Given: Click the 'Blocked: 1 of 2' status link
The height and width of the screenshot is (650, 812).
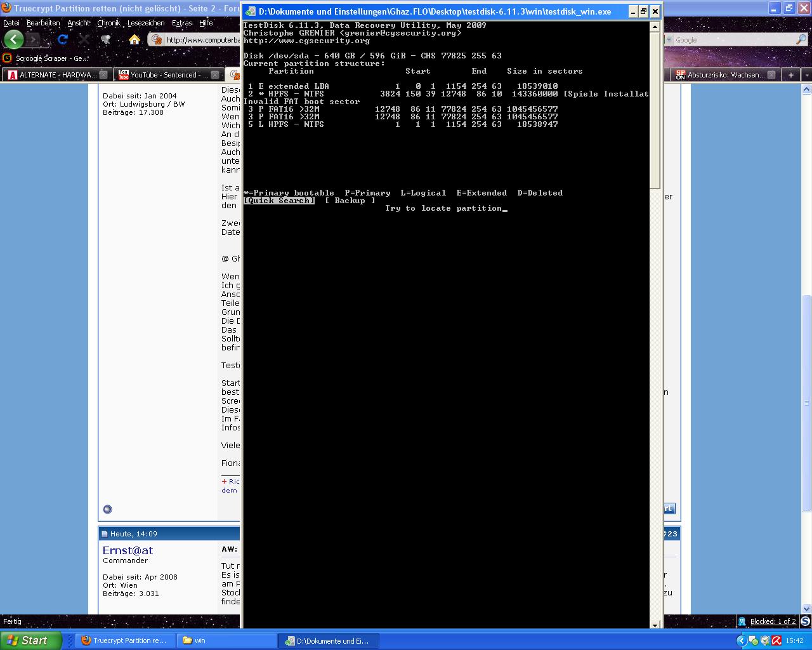Looking at the screenshot, I should [x=773, y=621].
